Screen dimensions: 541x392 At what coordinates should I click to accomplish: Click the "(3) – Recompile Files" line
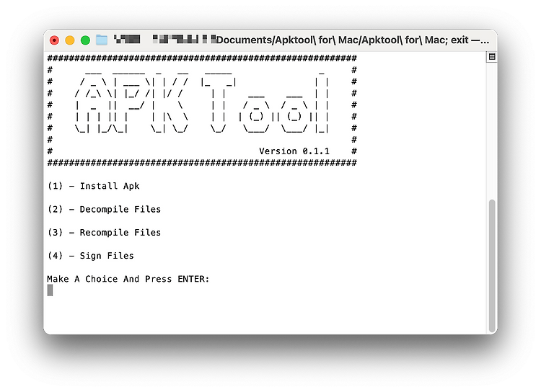104,232
